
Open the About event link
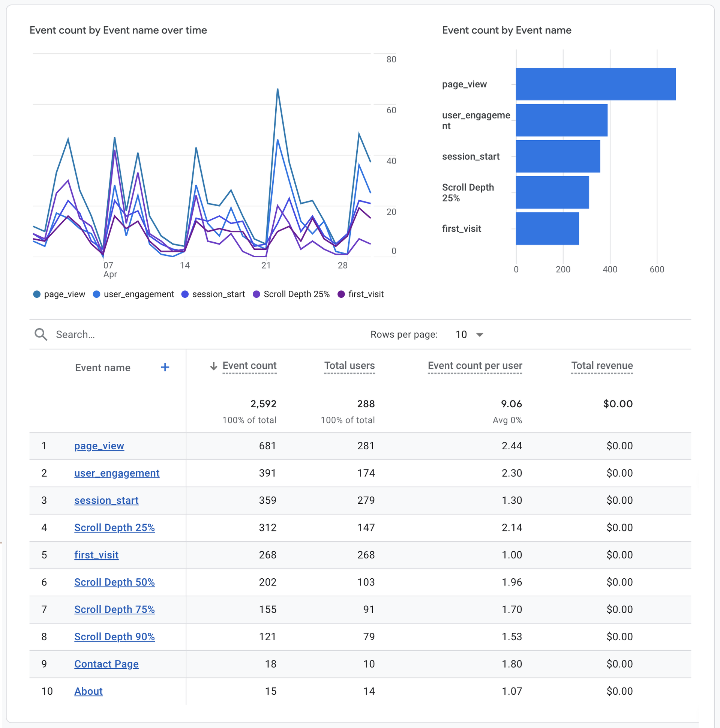point(88,691)
